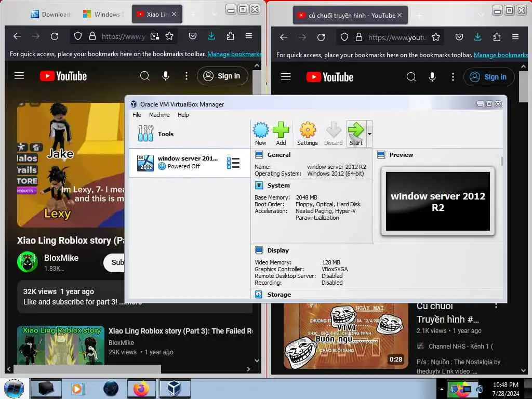
Task: Click the Preview section header
Action: [x=401, y=155]
